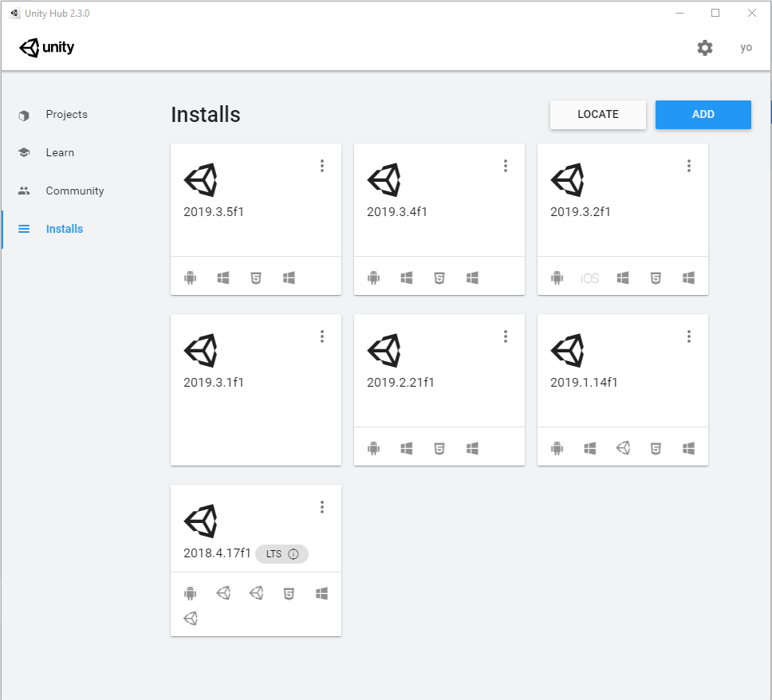Screen dimensions: 772x700
Task: Open the 'yo' account menu
Action: 746,48
